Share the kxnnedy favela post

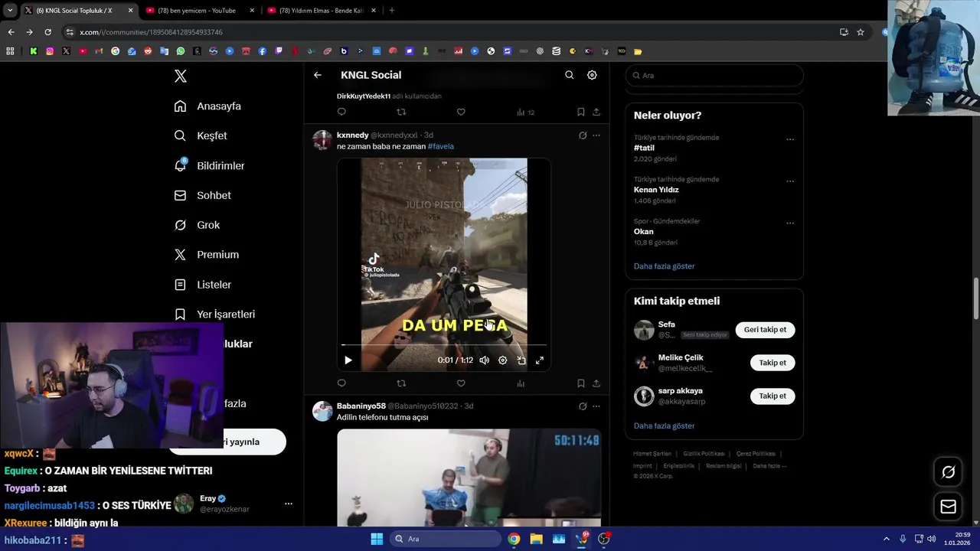[x=596, y=383]
